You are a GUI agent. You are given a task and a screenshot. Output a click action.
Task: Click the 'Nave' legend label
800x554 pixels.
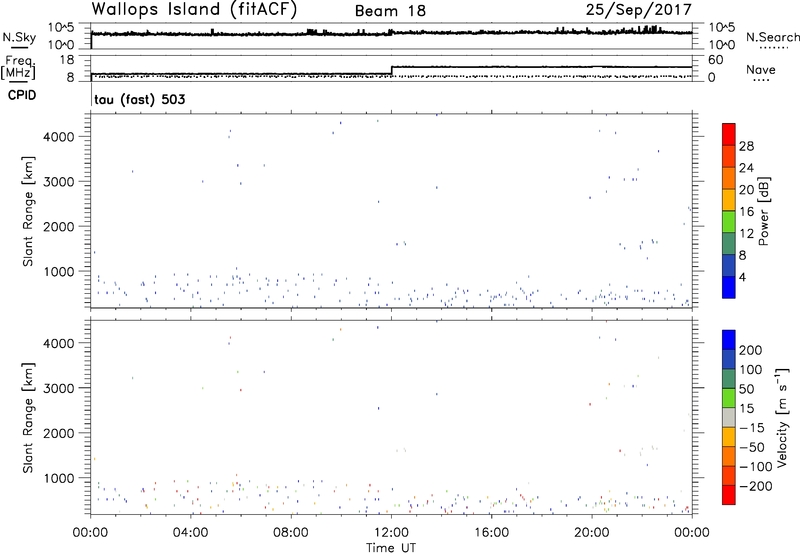(760, 70)
